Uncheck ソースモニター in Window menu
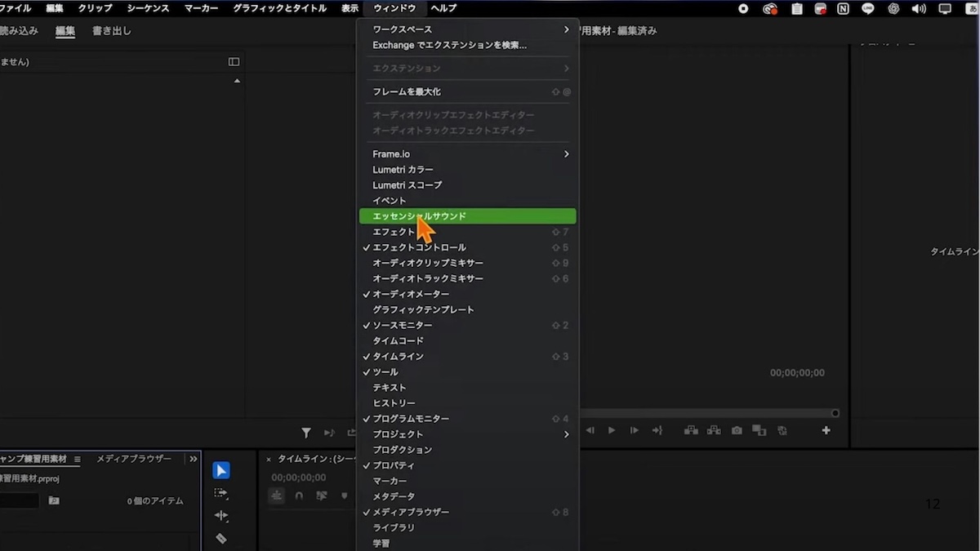 pos(468,325)
